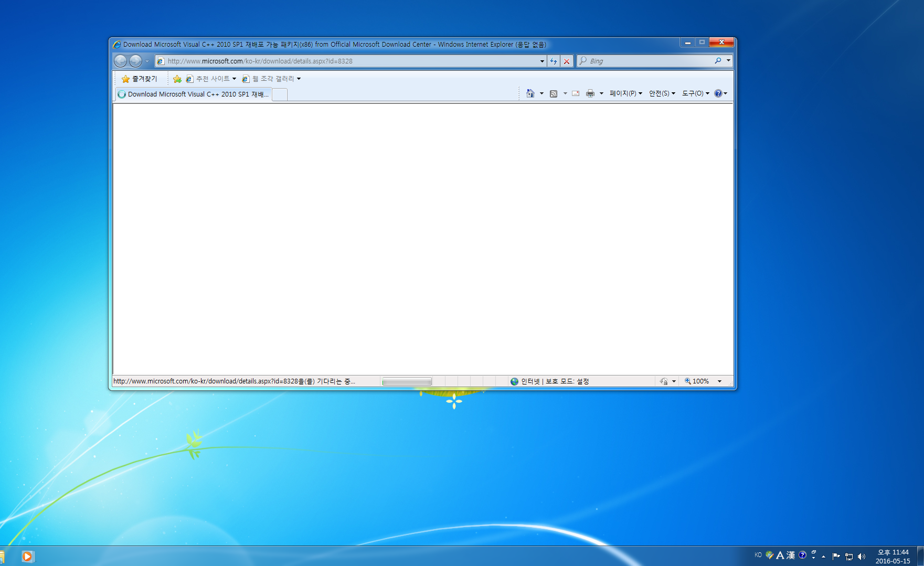The width and height of the screenshot is (924, 566).
Task: Open a new blank tab
Action: coord(280,95)
